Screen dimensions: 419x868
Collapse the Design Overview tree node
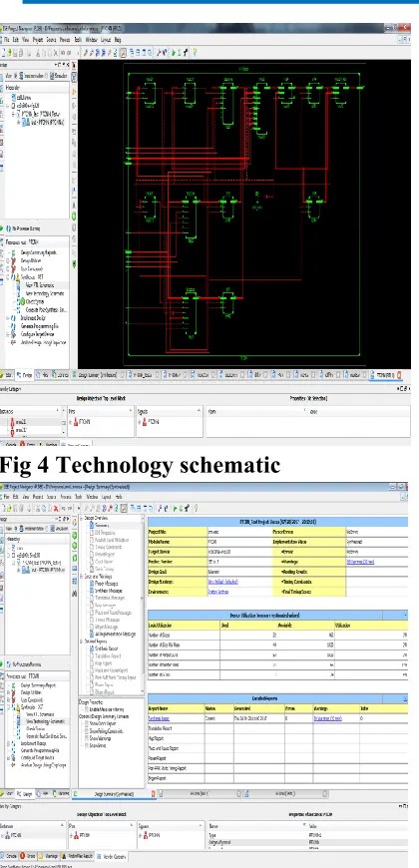(x=82, y=518)
